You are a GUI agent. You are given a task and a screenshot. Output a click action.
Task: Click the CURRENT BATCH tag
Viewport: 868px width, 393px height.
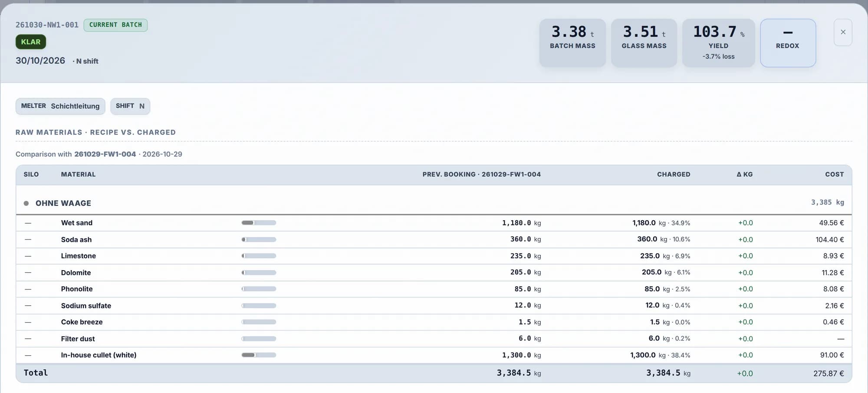pos(115,25)
